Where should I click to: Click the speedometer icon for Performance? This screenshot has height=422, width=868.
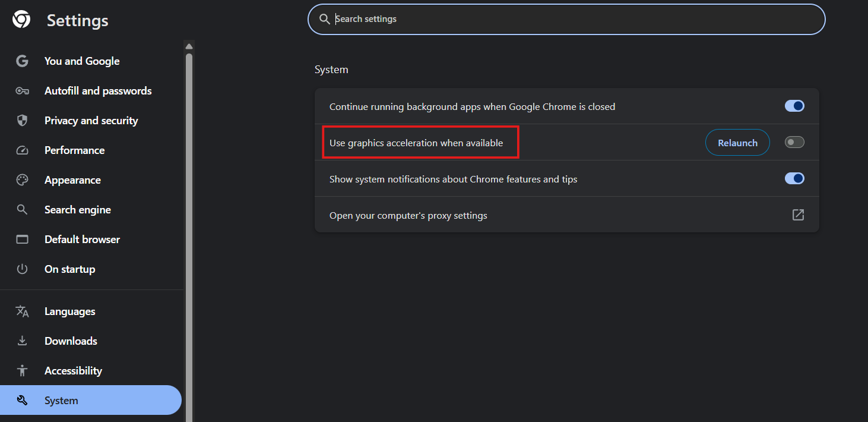tap(22, 150)
